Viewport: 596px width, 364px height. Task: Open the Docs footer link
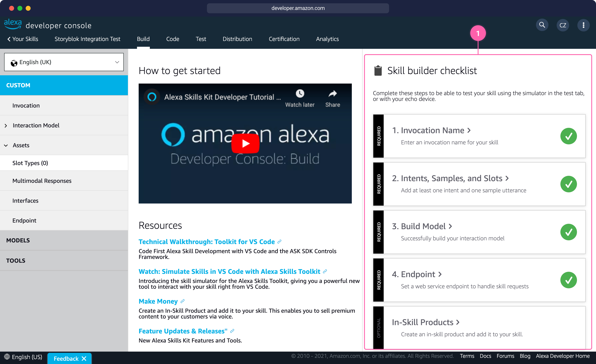tap(485, 356)
